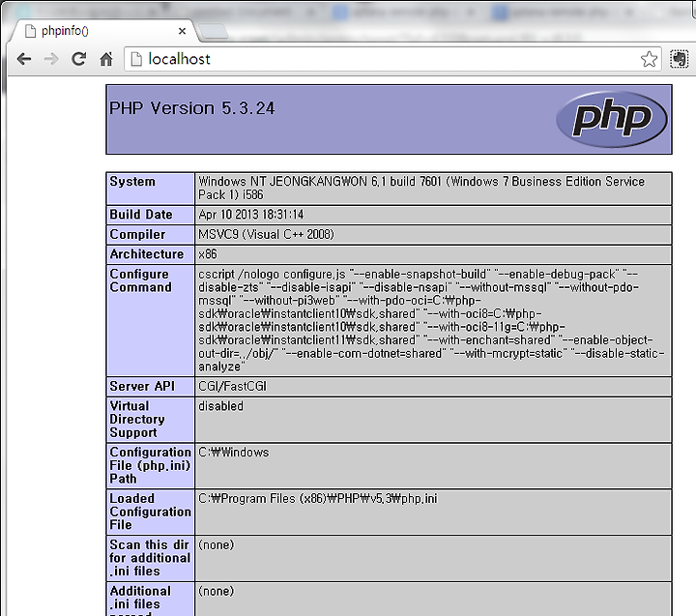Click the Evernote extension icon

(x=680, y=59)
